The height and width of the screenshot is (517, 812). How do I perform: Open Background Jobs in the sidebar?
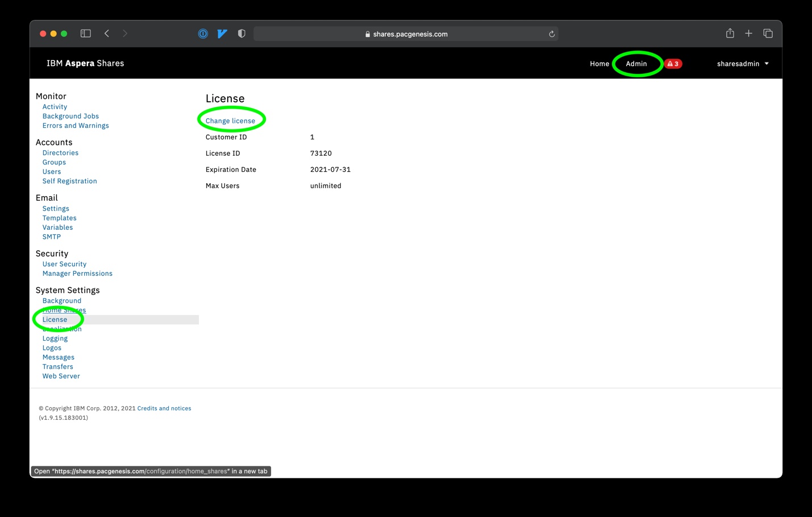pyautogui.click(x=70, y=116)
